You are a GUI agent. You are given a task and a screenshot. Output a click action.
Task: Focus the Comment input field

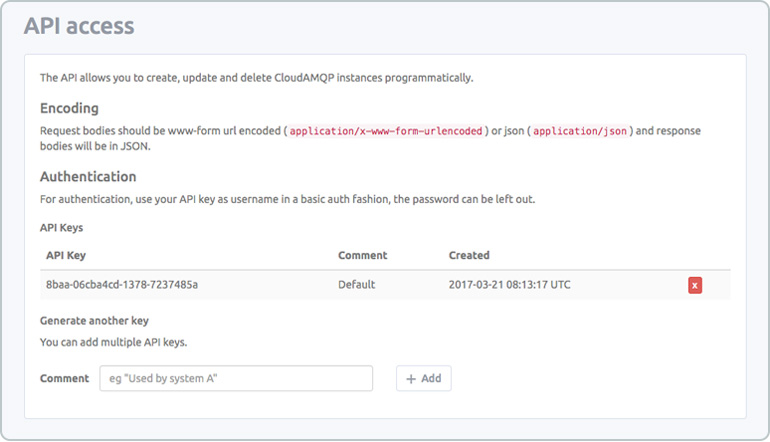tap(236, 378)
